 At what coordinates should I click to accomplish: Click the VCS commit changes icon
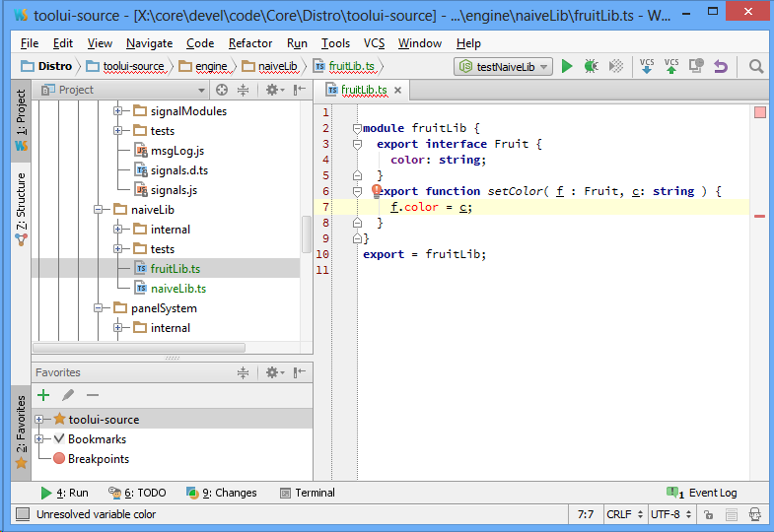pos(671,66)
